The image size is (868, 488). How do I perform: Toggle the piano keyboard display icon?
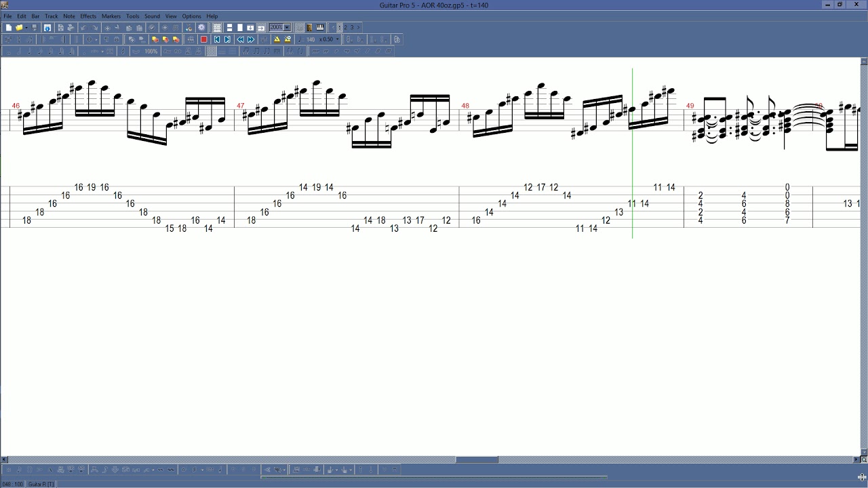click(319, 28)
